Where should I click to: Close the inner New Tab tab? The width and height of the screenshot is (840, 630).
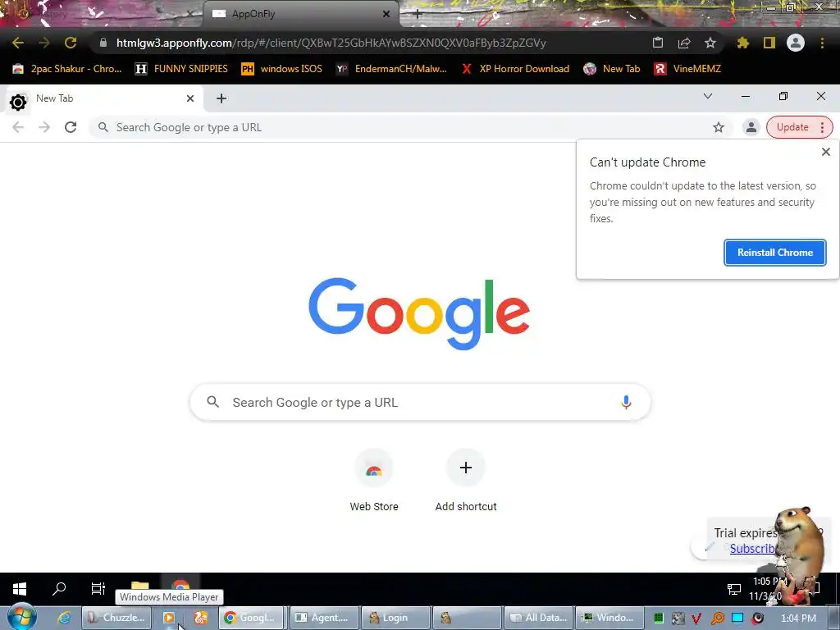190,98
